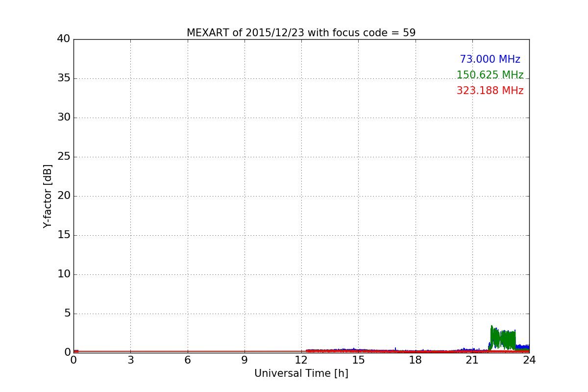Click the x-axis tick label 12

(x=301, y=360)
